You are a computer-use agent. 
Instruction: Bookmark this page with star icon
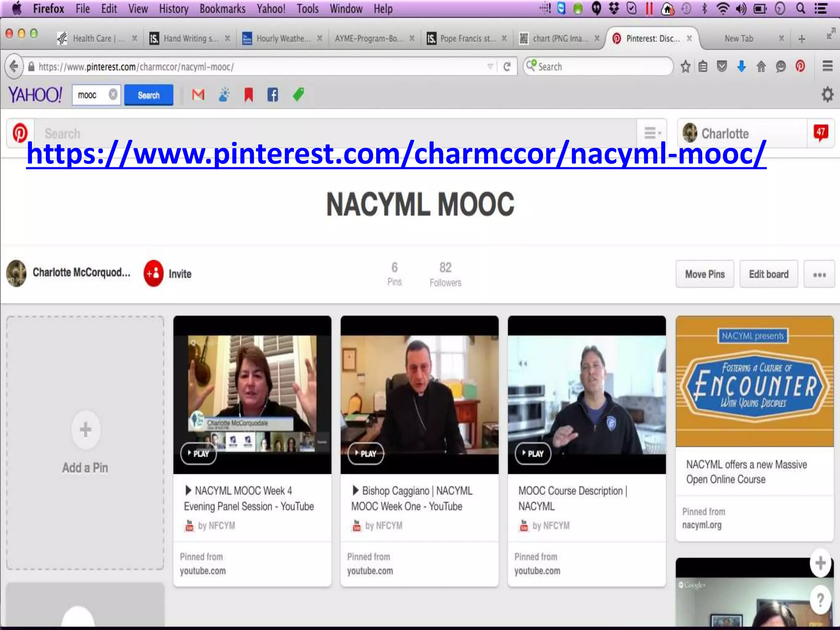685,66
